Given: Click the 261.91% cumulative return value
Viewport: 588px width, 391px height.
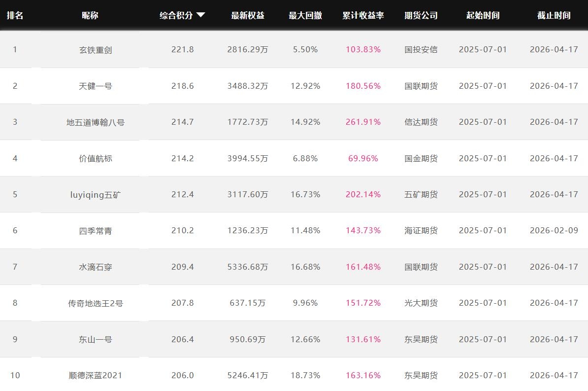Looking at the screenshot, I should coord(363,122).
